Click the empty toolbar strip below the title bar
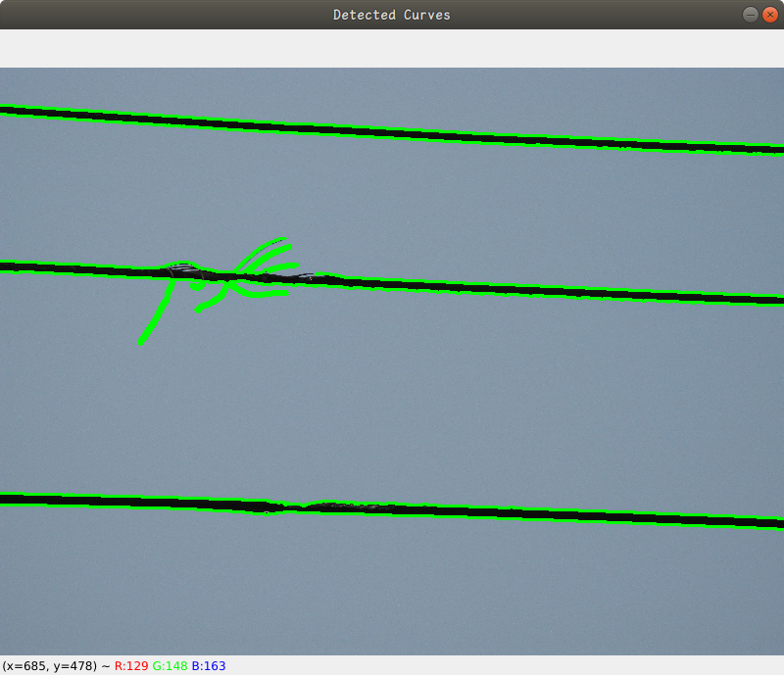784x675 pixels. pyautogui.click(x=392, y=48)
